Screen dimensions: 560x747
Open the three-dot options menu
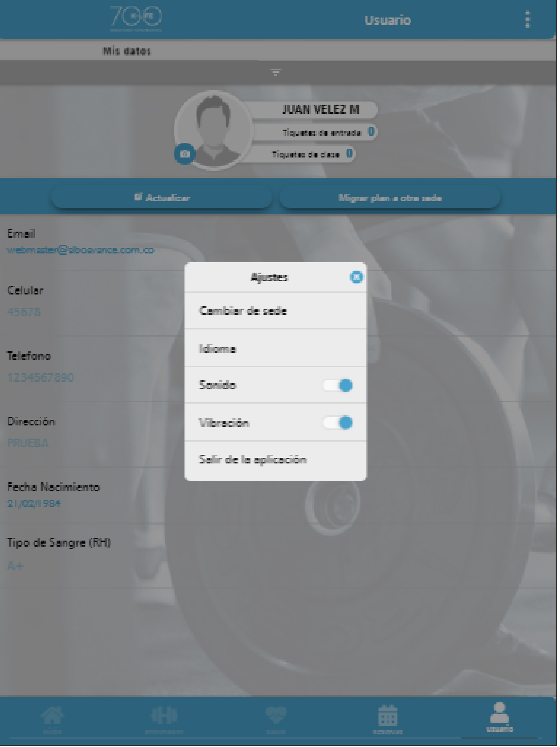(527, 19)
